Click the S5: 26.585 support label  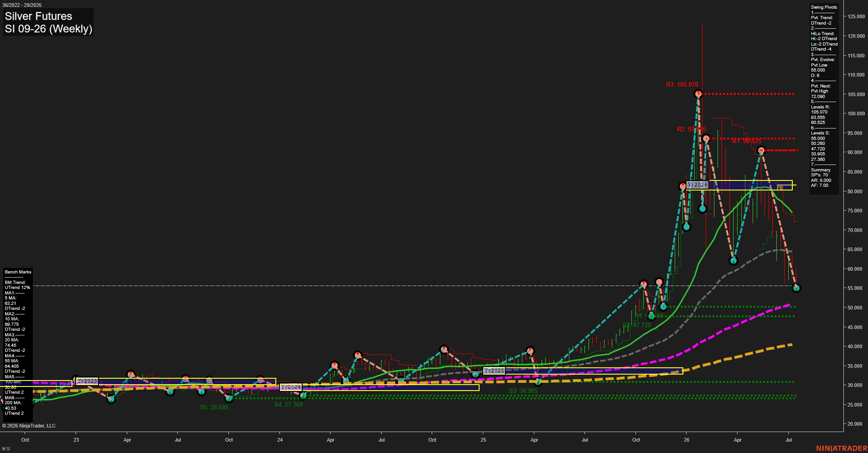[214, 407]
